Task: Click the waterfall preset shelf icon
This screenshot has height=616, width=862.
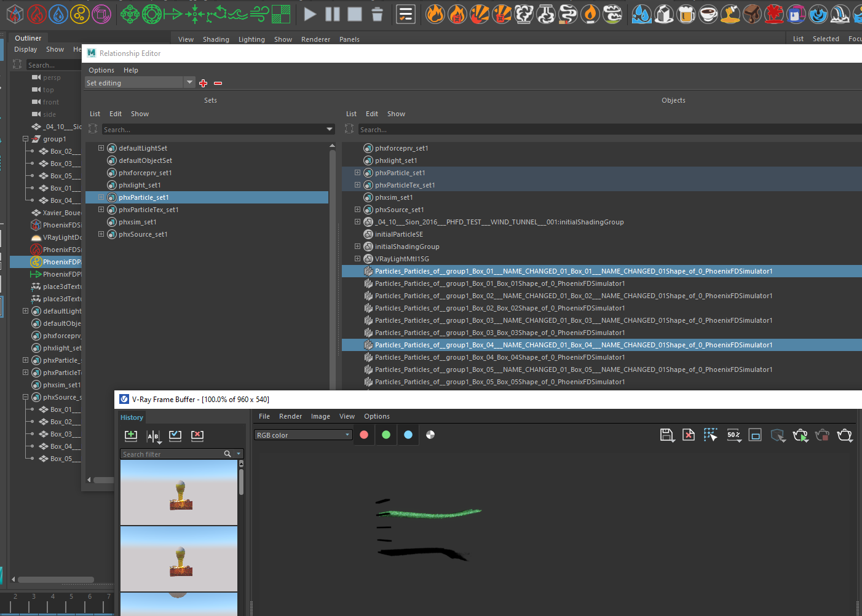Action: pos(840,14)
